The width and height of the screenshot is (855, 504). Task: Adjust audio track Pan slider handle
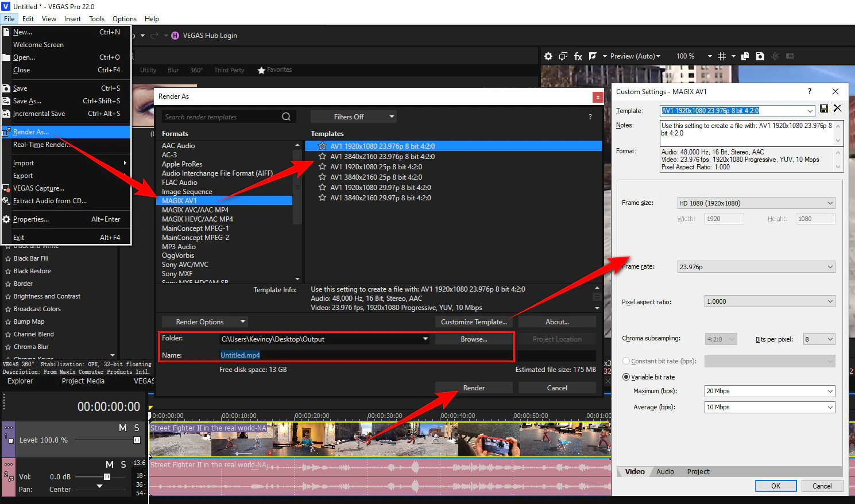tap(100, 486)
